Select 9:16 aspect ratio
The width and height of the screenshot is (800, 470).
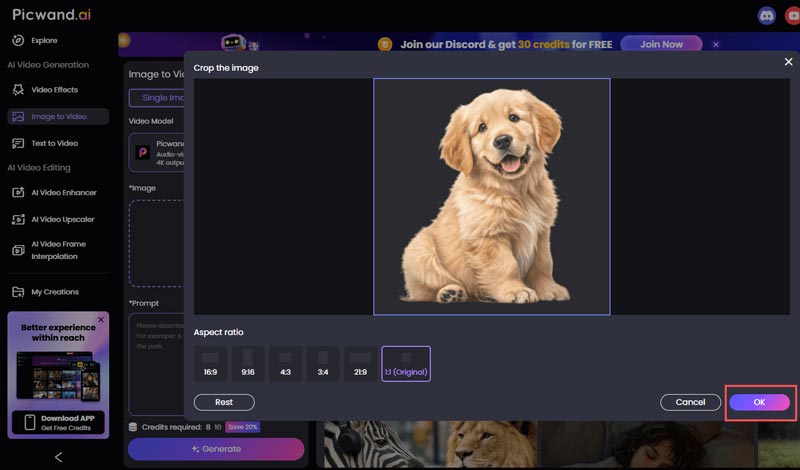click(248, 364)
